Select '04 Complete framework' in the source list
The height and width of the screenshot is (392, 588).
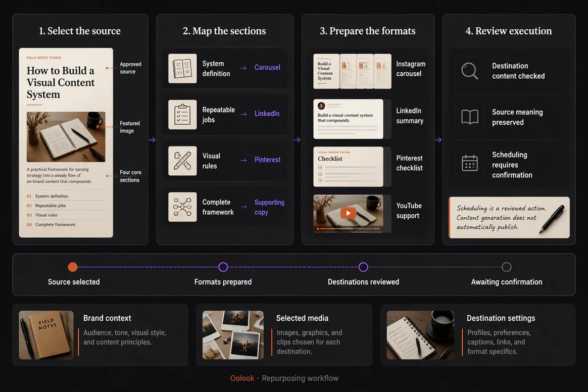pyautogui.click(x=66, y=224)
